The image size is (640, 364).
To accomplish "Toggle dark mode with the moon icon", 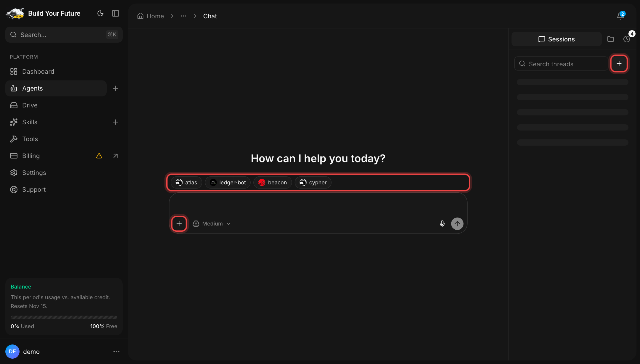I will [x=100, y=13].
